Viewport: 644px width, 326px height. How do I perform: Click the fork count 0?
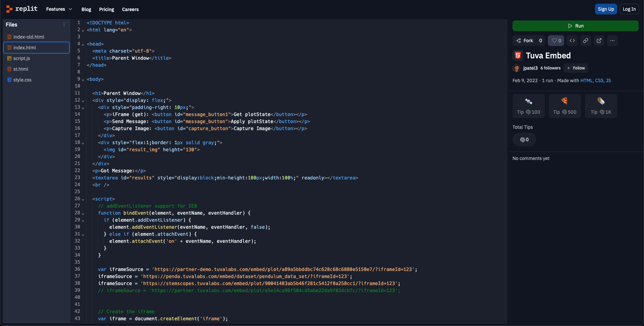540,41
